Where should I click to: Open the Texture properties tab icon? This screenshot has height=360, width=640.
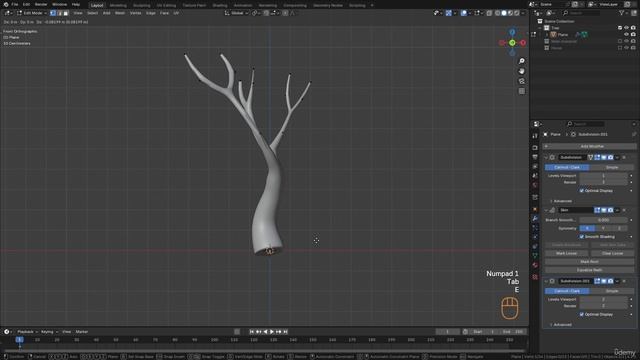(x=535, y=277)
